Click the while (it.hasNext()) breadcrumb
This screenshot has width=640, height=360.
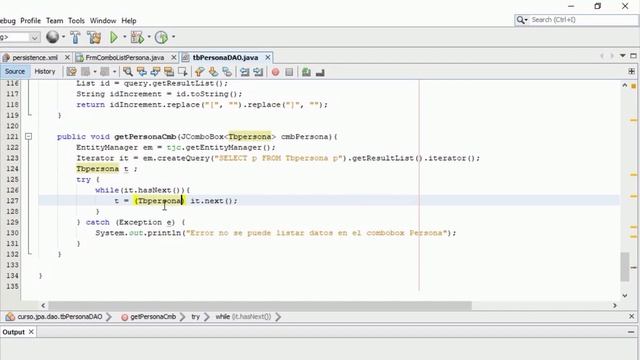(x=243, y=317)
